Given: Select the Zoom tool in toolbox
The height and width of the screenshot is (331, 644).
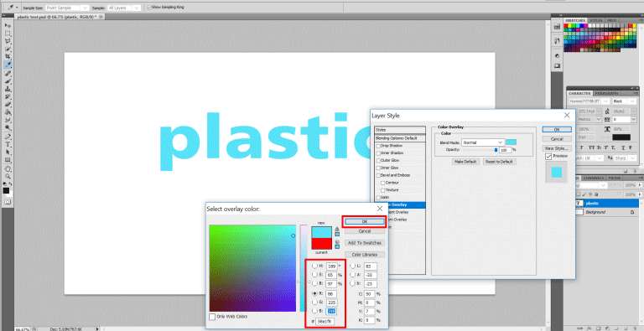Looking at the screenshot, I should coord(8,176).
